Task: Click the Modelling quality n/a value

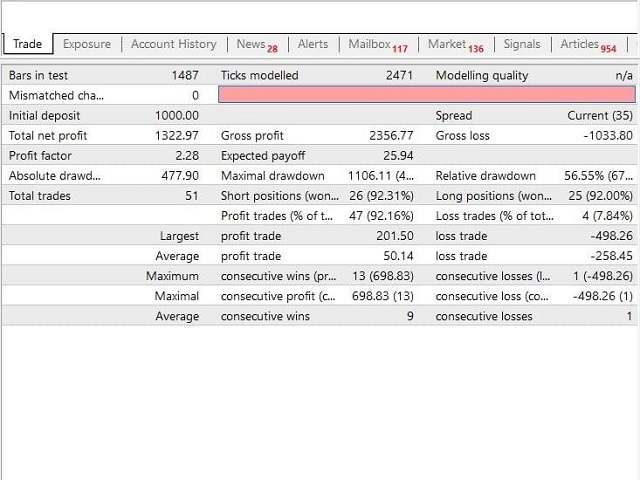Action: (x=624, y=76)
